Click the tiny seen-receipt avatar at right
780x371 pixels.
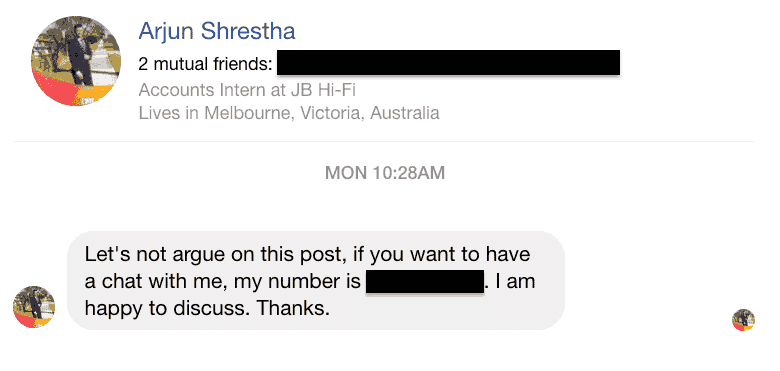pyautogui.click(x=743, y=320)
